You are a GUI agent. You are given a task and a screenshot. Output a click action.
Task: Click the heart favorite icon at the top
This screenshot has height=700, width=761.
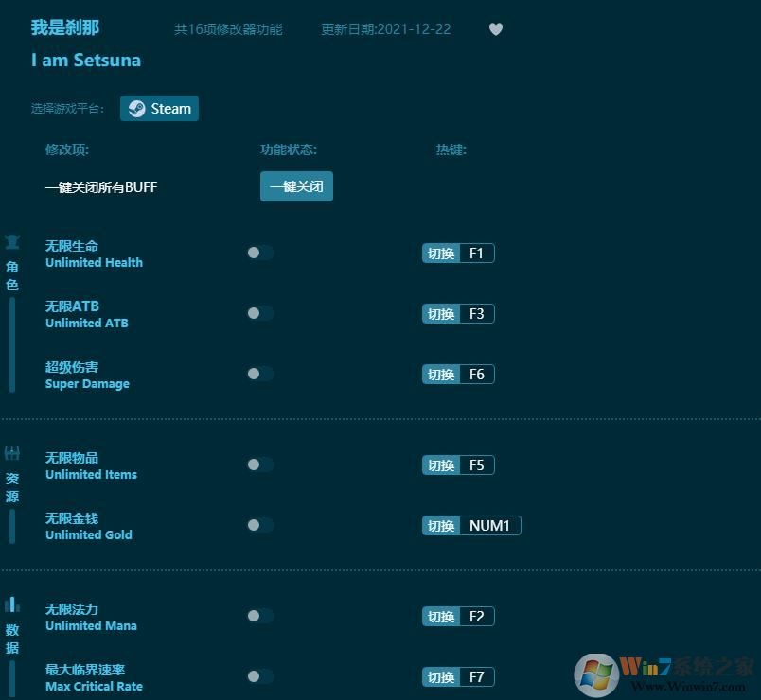[496, 29]
